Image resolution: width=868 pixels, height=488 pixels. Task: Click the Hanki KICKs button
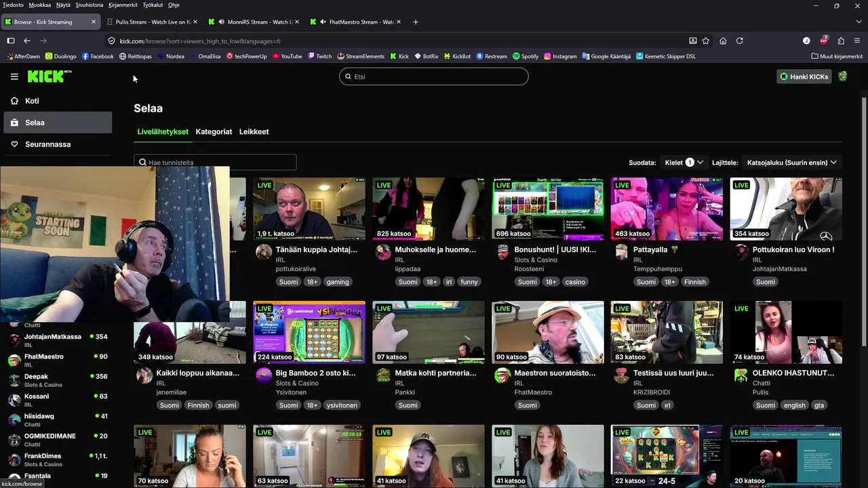804,77
